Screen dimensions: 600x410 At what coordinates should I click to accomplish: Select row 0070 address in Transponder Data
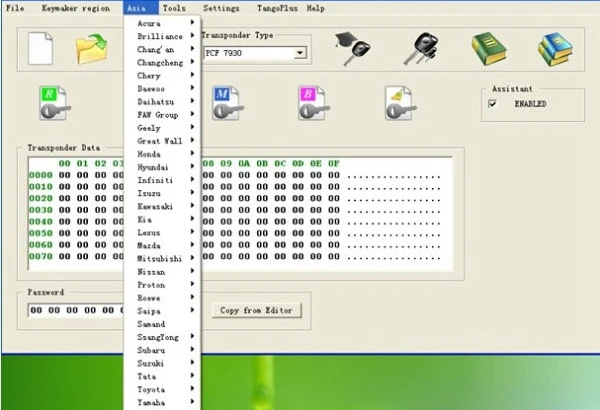[41, 256]
